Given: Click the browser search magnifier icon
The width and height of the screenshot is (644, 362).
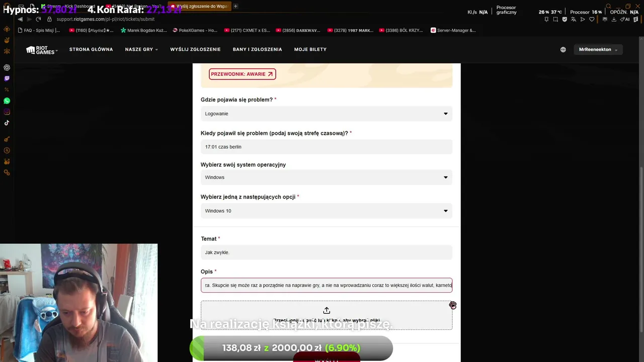Looking at the screenshot, I should (x=608, y=7).
